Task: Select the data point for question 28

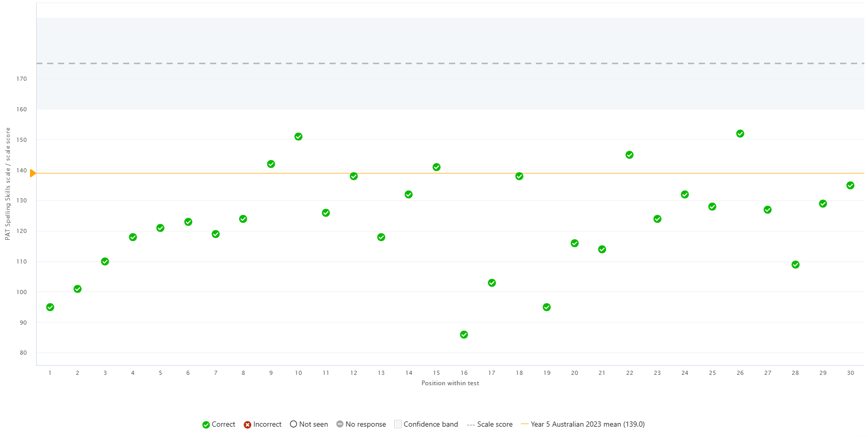Action: click(x=796, y=265)
